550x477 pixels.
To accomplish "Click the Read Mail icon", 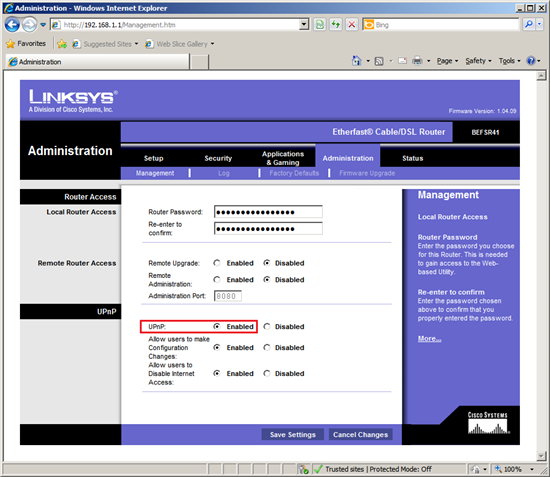I will pos(402,61).
